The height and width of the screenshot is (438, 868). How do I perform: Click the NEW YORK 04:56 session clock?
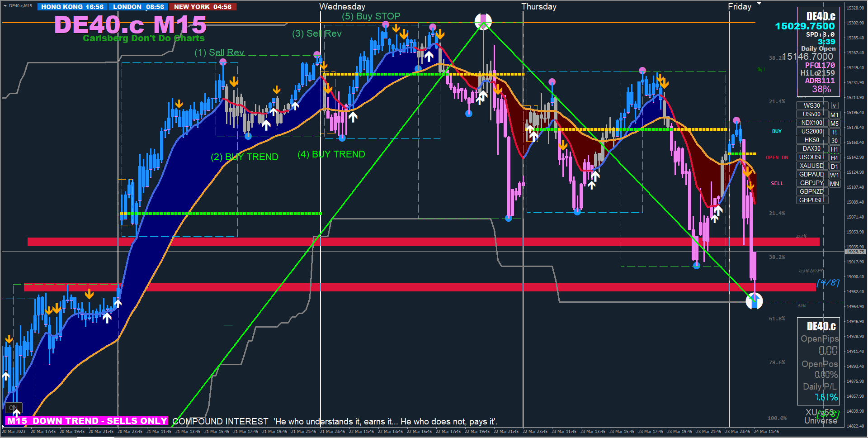203,7
